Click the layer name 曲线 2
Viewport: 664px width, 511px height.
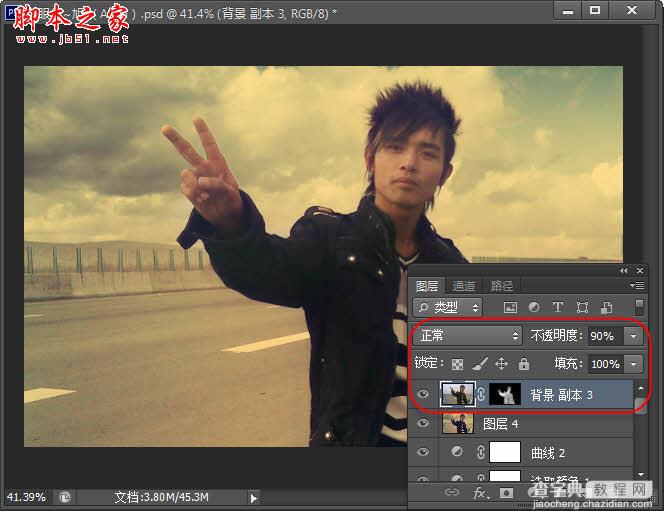(548, 453)
